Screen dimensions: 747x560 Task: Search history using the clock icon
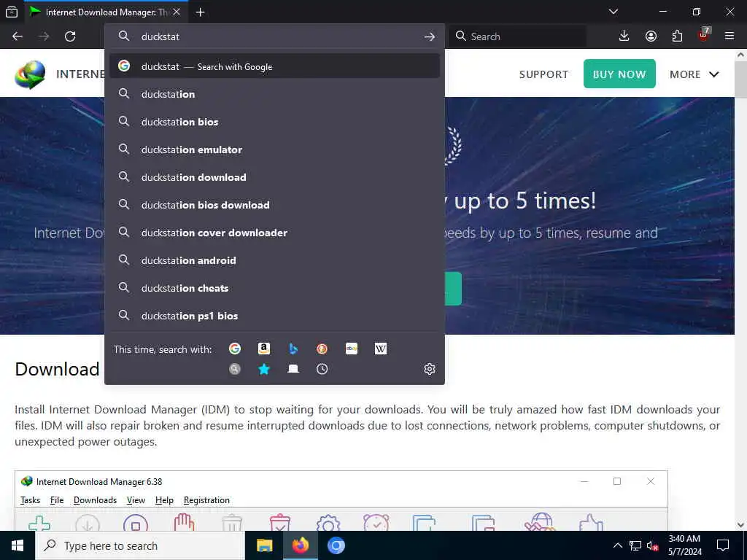click(322, 369)
